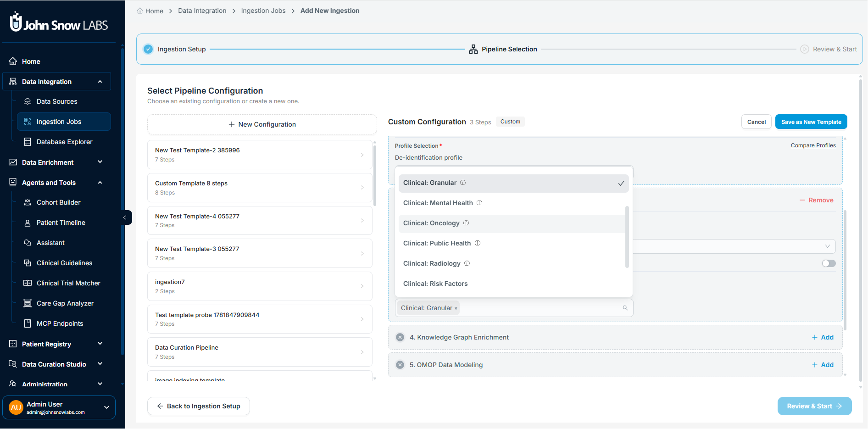Click info icon next to Clinical: Mental Health

point(479,203)
